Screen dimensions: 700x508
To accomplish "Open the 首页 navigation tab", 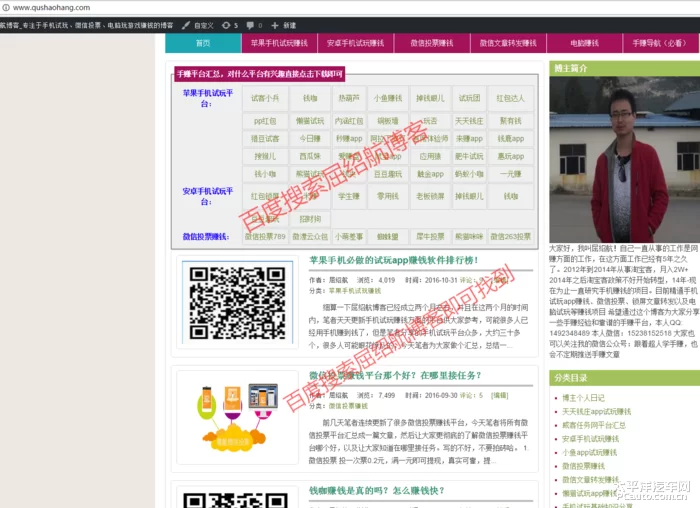I will coord(203,43).
